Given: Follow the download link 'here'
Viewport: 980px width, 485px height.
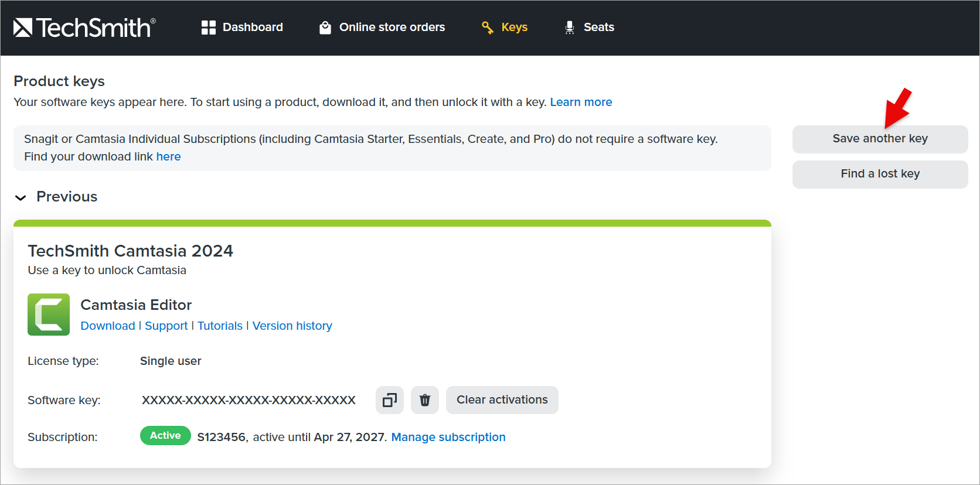Looking at the screenshot, I should [x=169, y=156].
